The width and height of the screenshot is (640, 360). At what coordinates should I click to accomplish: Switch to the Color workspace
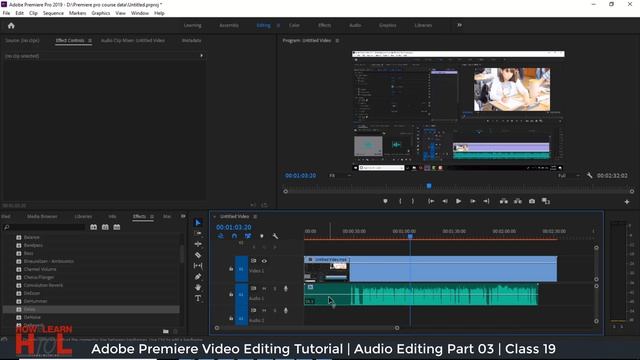[x=294, y=25]
